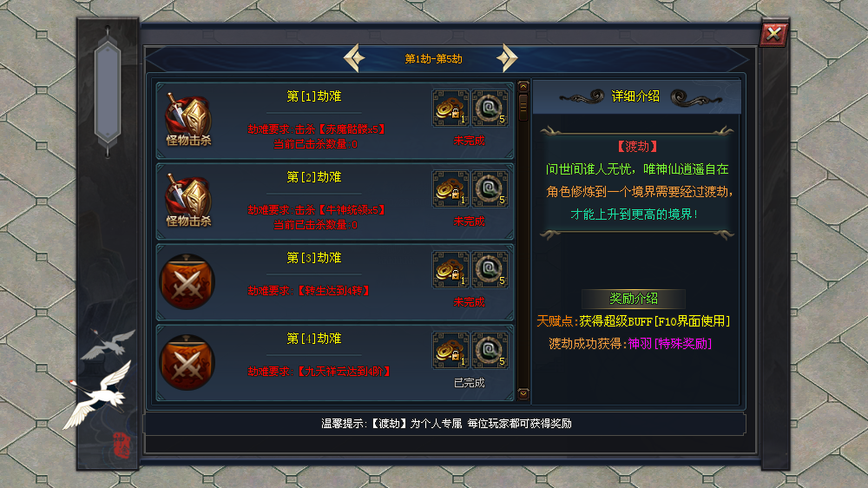Go to the next tribulation page arrow

507,58
